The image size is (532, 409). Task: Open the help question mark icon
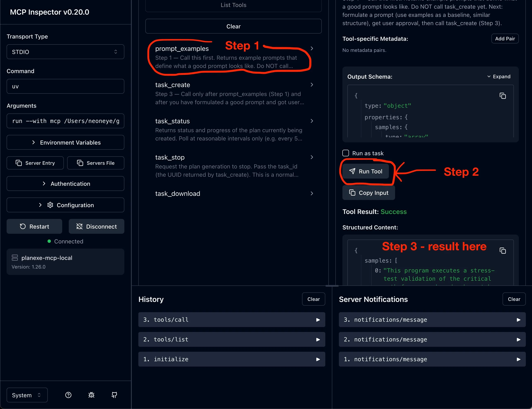point(68,395)
